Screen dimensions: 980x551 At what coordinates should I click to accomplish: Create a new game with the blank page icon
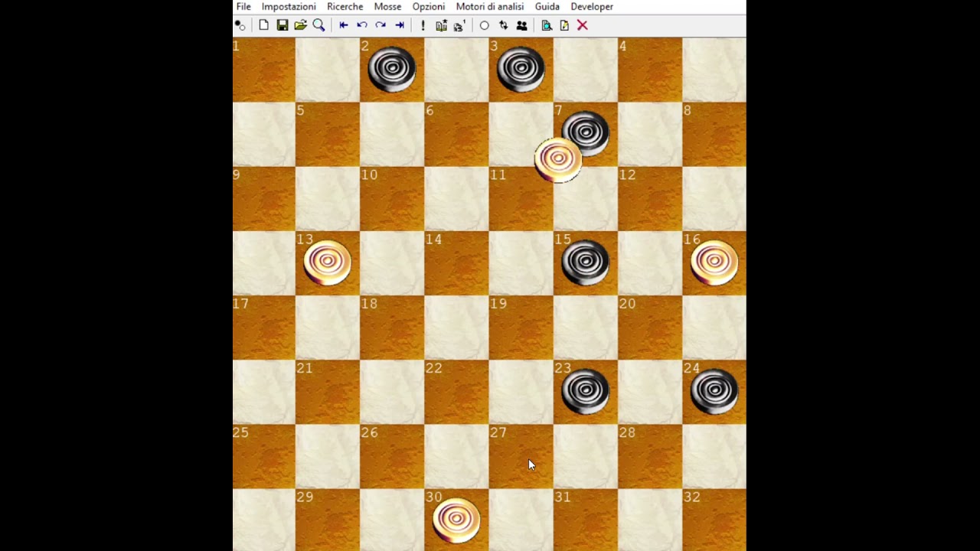263,25
